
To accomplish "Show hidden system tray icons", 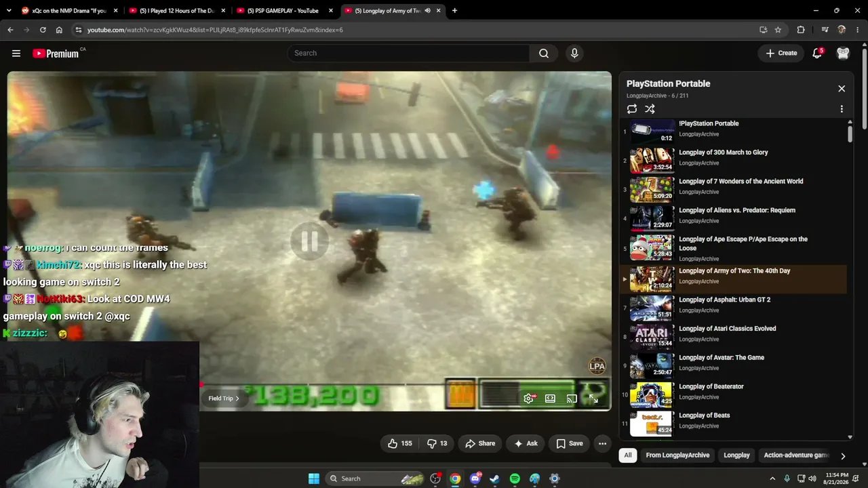I will coord(772,479).
